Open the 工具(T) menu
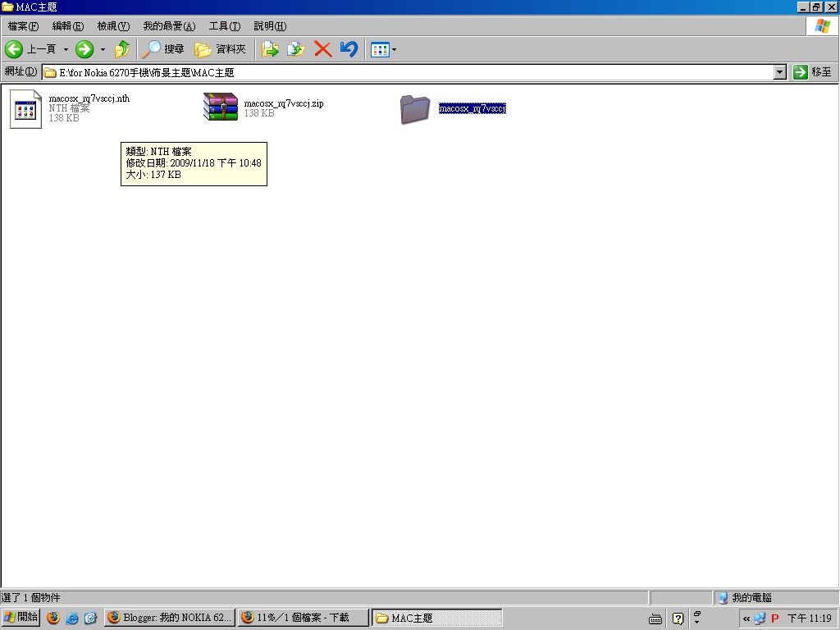The image size is (840, 630). [x=225, y=26]
